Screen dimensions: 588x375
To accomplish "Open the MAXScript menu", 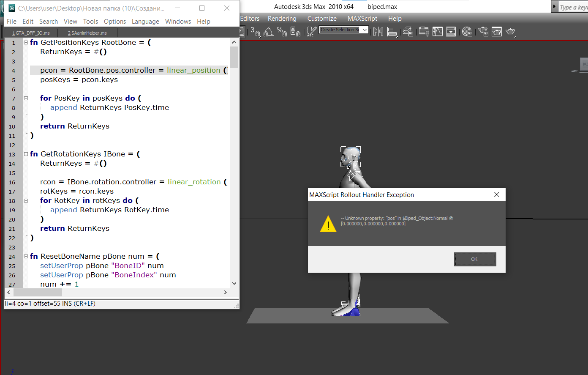I will point(362,19).
